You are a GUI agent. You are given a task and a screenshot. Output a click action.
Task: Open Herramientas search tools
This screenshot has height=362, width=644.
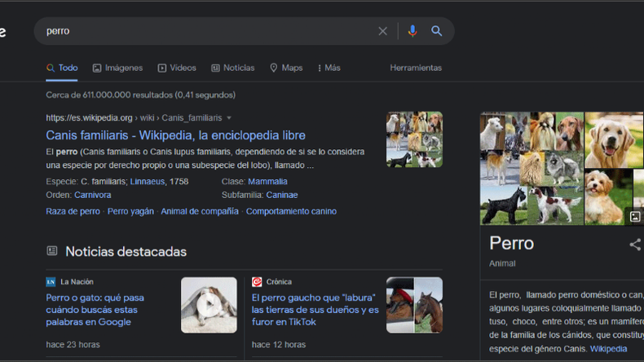416,68
